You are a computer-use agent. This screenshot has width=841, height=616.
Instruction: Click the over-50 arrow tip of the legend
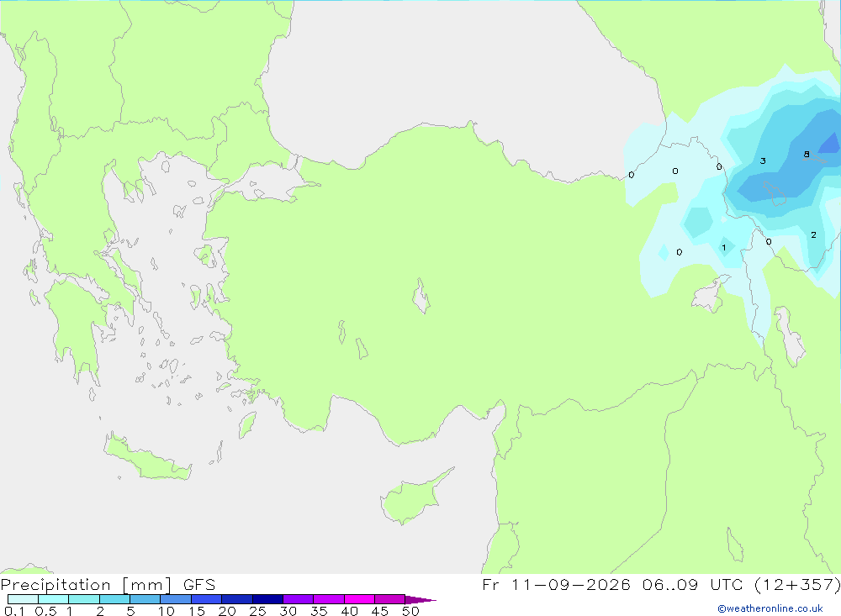[420, 599]
